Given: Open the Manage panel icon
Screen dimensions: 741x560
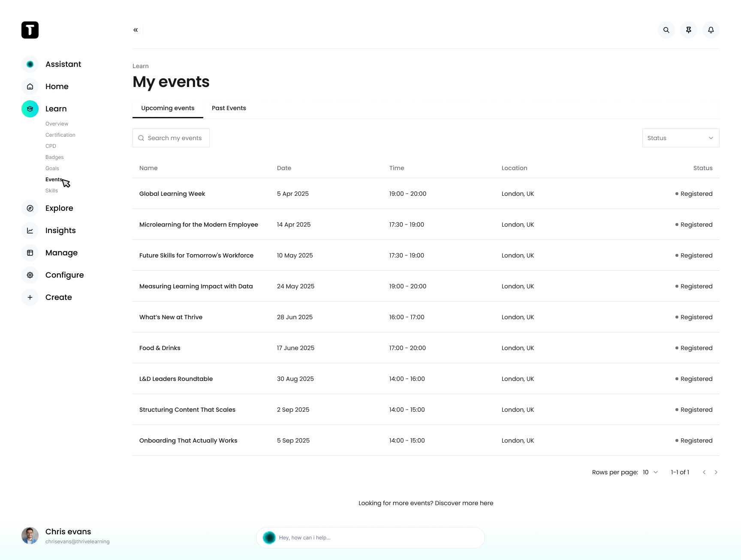Looking at the screenshot, I should click(30, 253).
